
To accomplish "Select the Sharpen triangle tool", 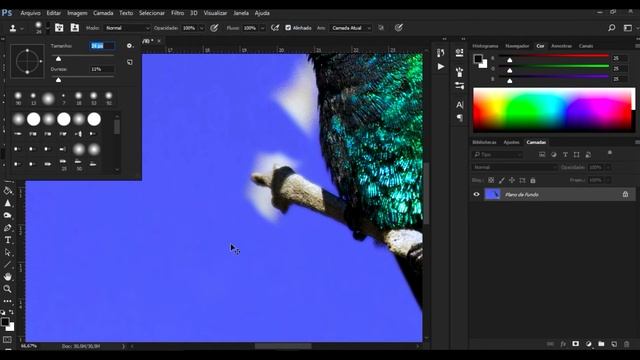I will [x=7, y=203].
